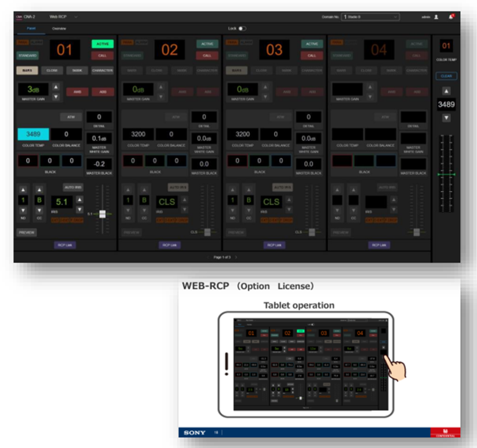The height and width of the screenshot is (448, 477).
Task: Click the color temp slider in side panel
Action: pyautogui.click(x=446, y=174)
